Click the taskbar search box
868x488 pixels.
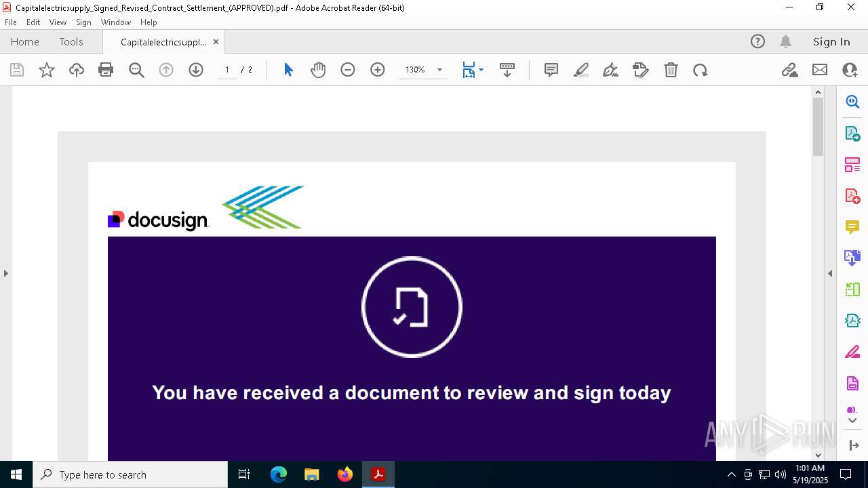click(130, 474)
